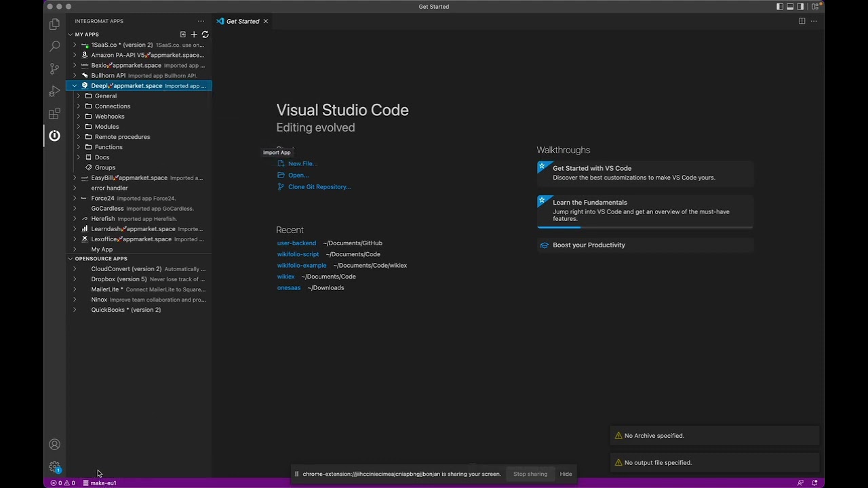Refresh the My Apps list
The image size is (868, 488).
tap(205, 35)
